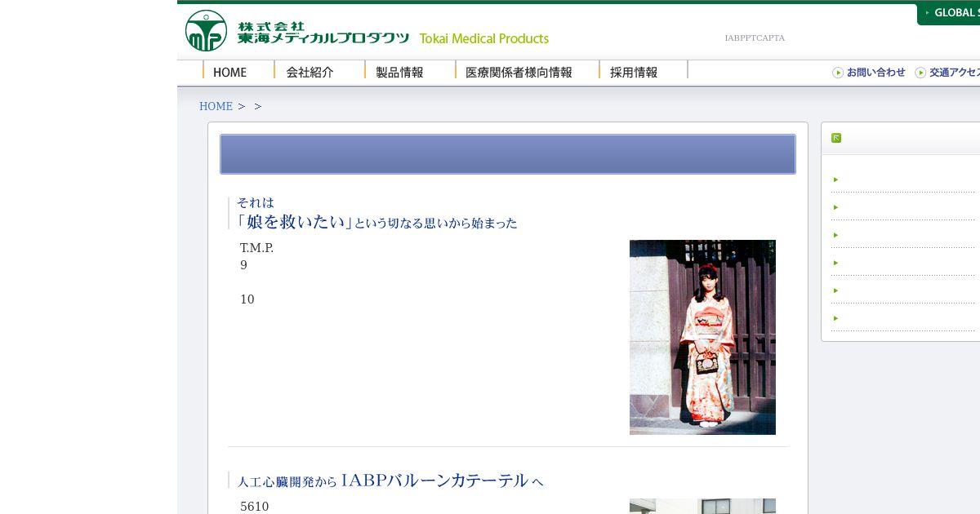Open the 医療関係者様向情報 navigation tab
Image resolution: width=980 pixels, height=514 pixels.
point(519,72)
